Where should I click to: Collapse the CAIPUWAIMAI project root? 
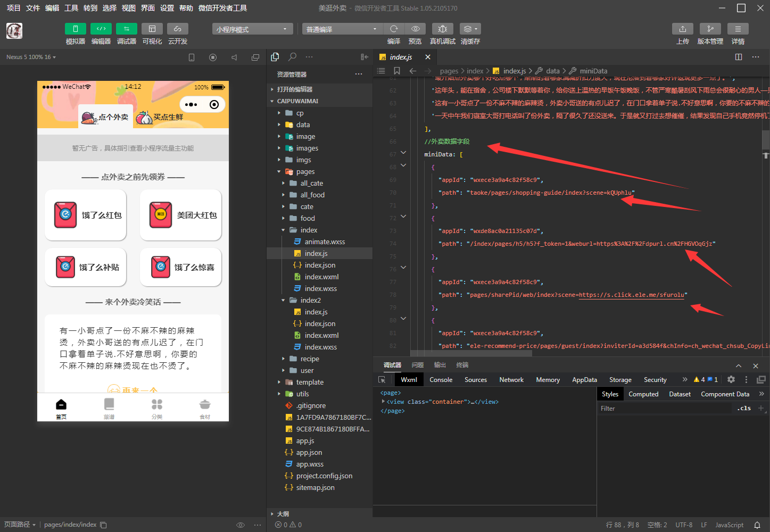319,101
